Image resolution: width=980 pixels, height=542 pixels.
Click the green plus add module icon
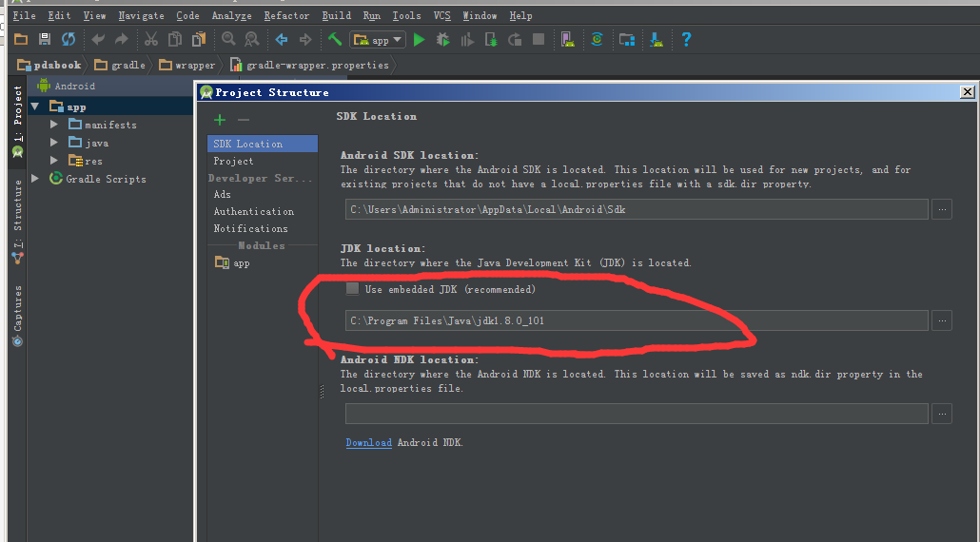coord(220,119)
